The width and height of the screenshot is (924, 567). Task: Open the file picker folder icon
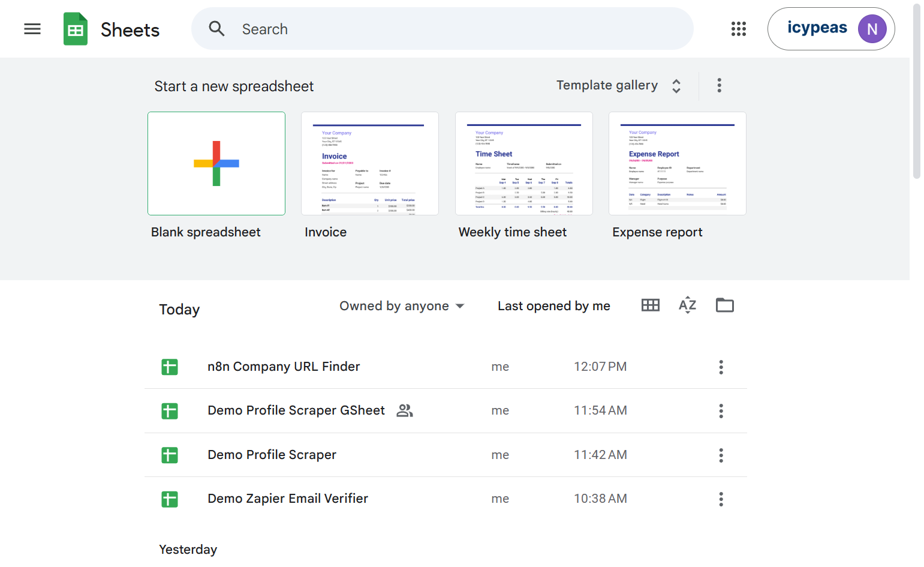[x=725, y=305]
